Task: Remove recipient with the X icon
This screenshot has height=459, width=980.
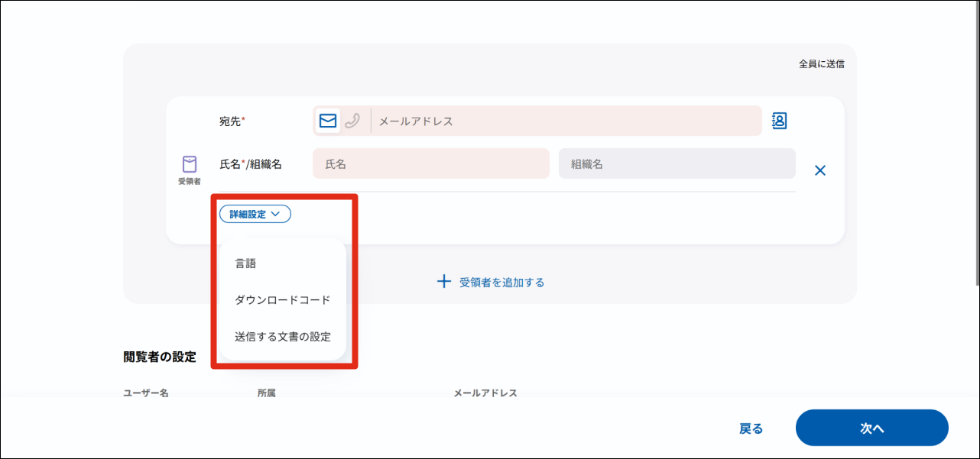Action: pyautogui.click(x=820, y=170)
